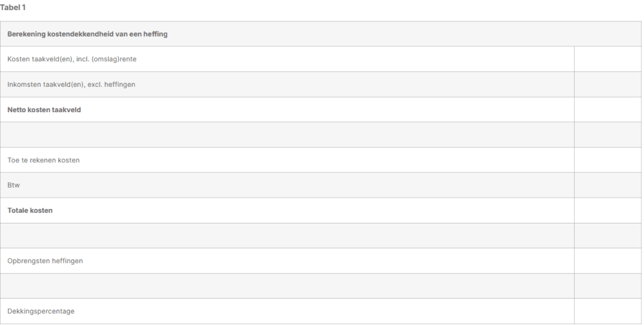This screenshot has width=644, height=325.
Task: Click the blank row above Dekkingspercentage
Action: coord(288,286)
